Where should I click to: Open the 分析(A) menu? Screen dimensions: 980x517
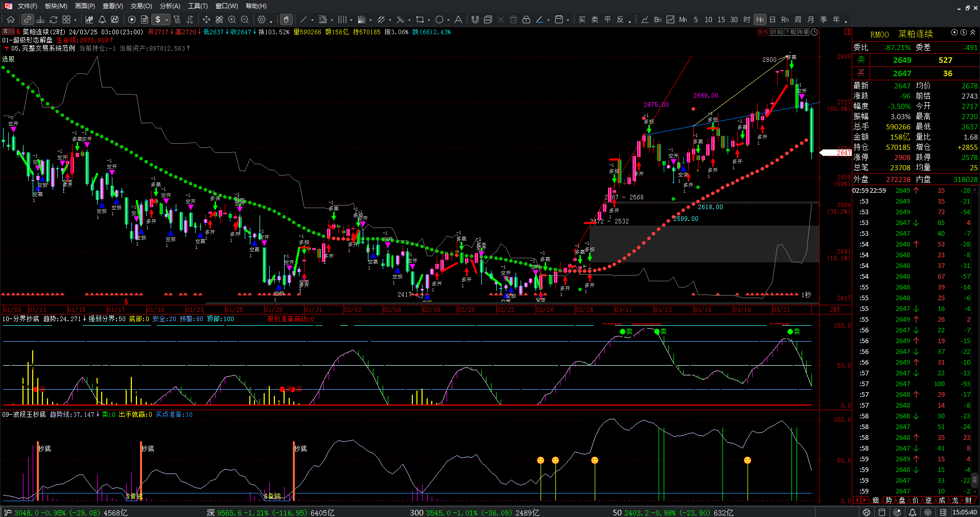pyautogui.click(x=170, y=6)
